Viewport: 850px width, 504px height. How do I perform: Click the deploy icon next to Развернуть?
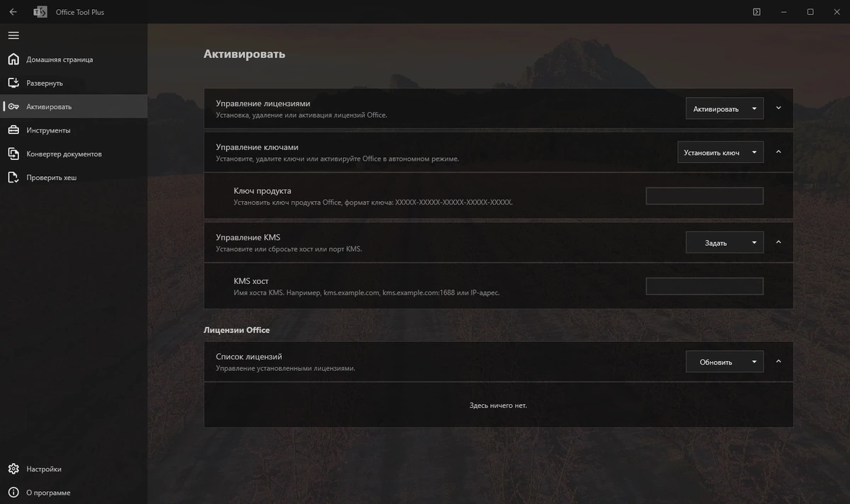pyautogui.click(x=13, y=83)
